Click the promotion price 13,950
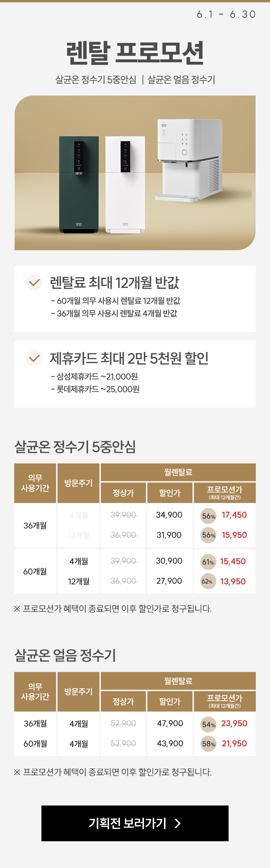 [233, 581]
